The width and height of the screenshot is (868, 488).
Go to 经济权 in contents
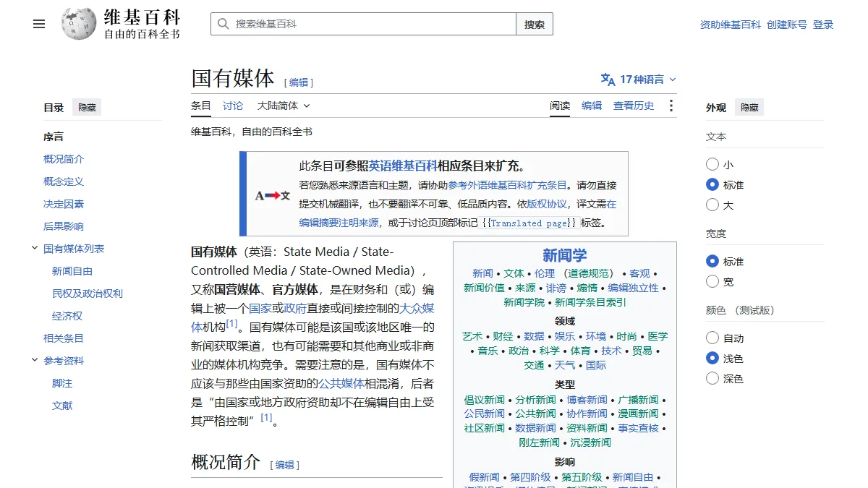point(67,316)
